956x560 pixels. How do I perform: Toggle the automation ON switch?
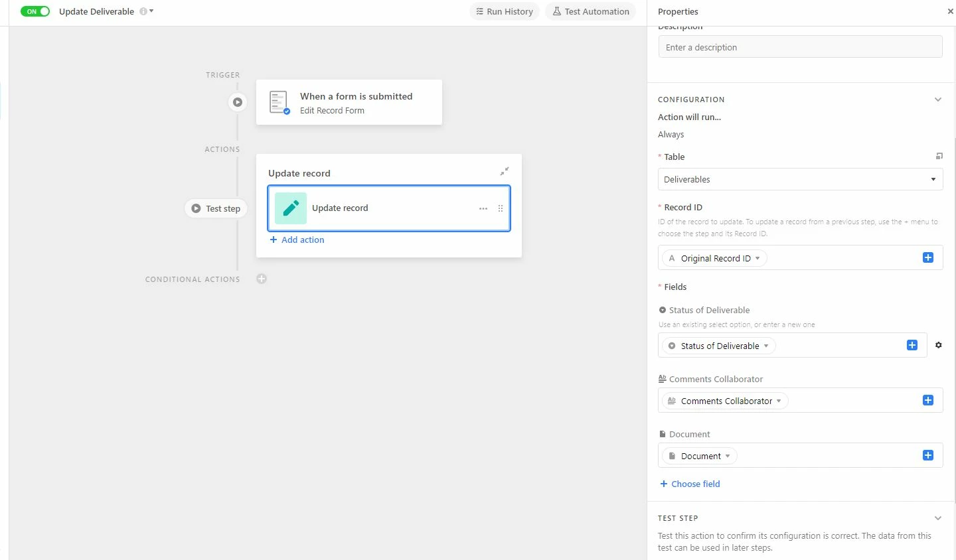35,11
